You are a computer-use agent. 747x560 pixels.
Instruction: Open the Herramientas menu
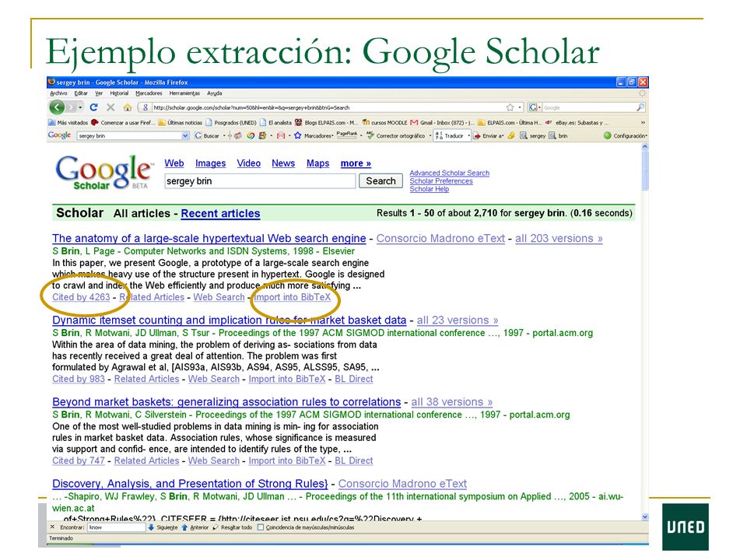coord(184,93)
